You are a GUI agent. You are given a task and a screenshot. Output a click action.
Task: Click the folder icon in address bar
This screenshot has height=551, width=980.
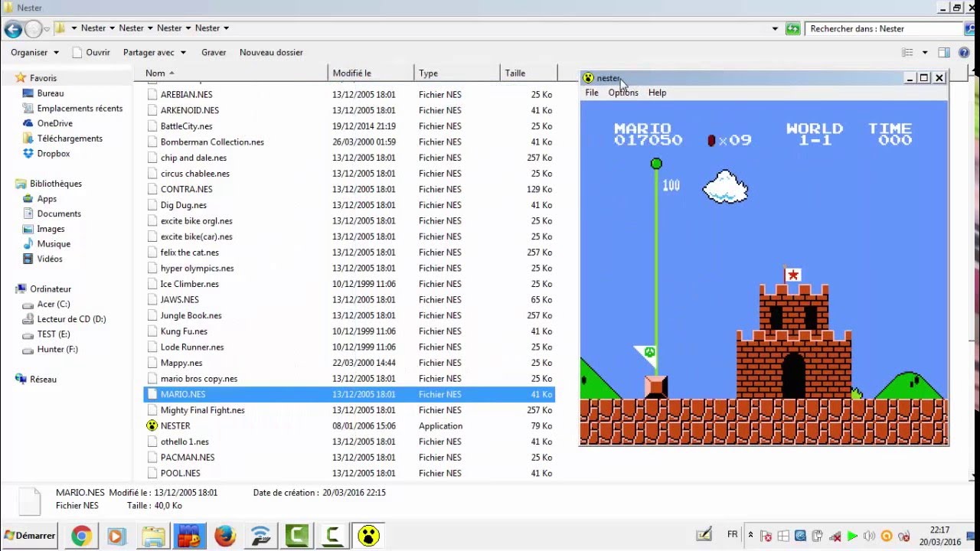(60, 28)
